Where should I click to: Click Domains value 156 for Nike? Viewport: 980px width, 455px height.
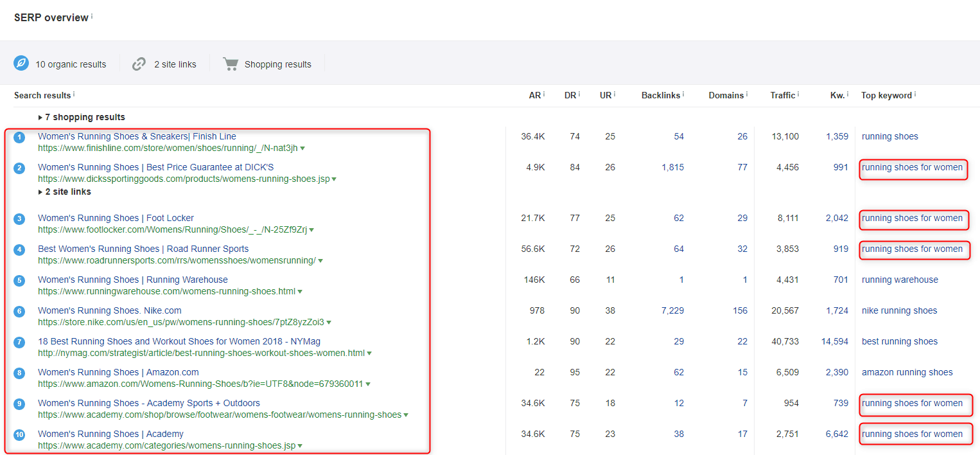click(x=740, y=310)
